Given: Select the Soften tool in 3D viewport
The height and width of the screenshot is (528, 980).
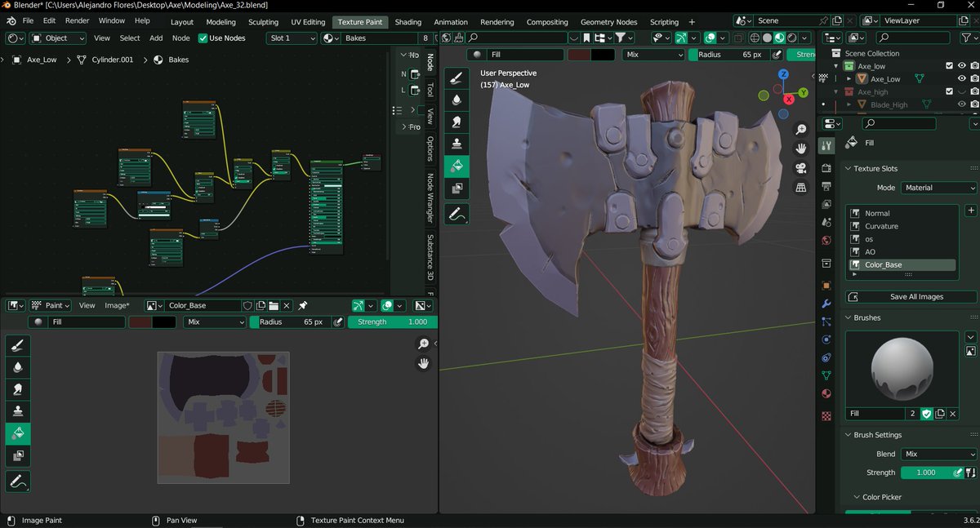Looking at the screenshot, I should click(457, 100).
